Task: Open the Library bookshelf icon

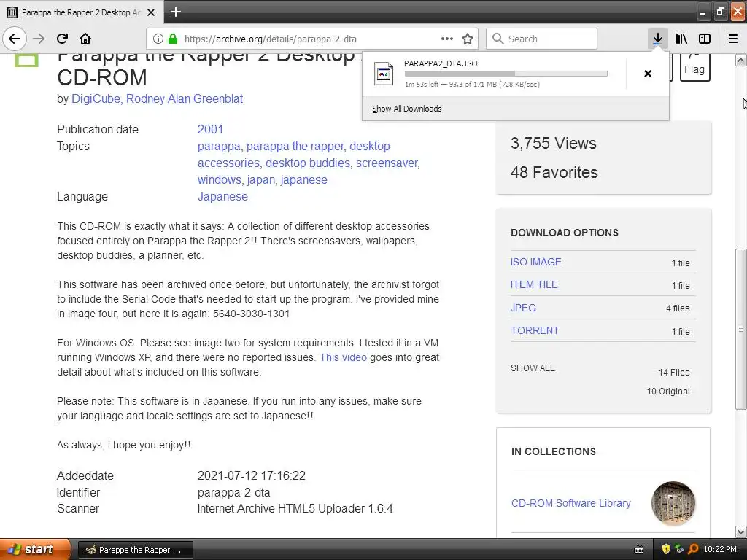Action: (681, 39)
